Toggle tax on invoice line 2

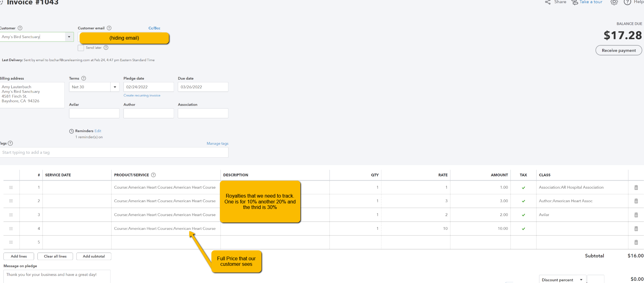524,201
